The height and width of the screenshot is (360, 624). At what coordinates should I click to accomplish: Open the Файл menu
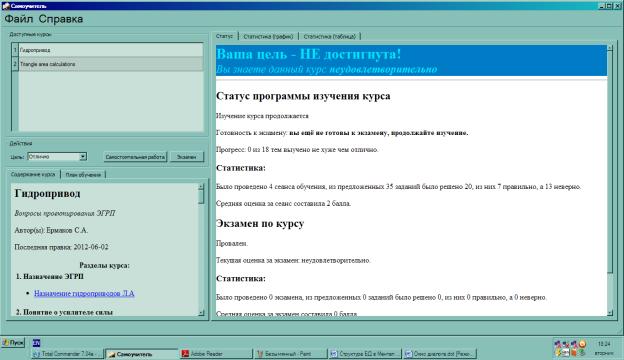pos(19,19)
